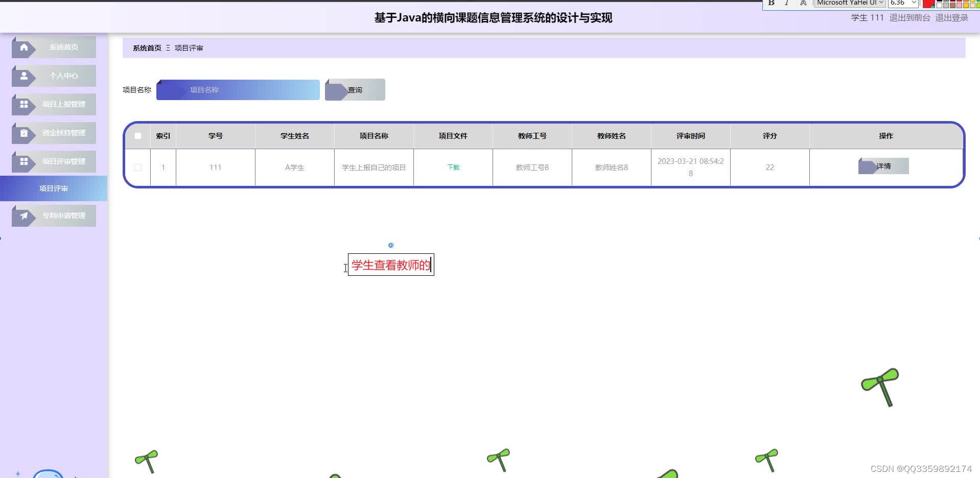Click the icon beside 资金扶持管理

click(x=24, y=133)
